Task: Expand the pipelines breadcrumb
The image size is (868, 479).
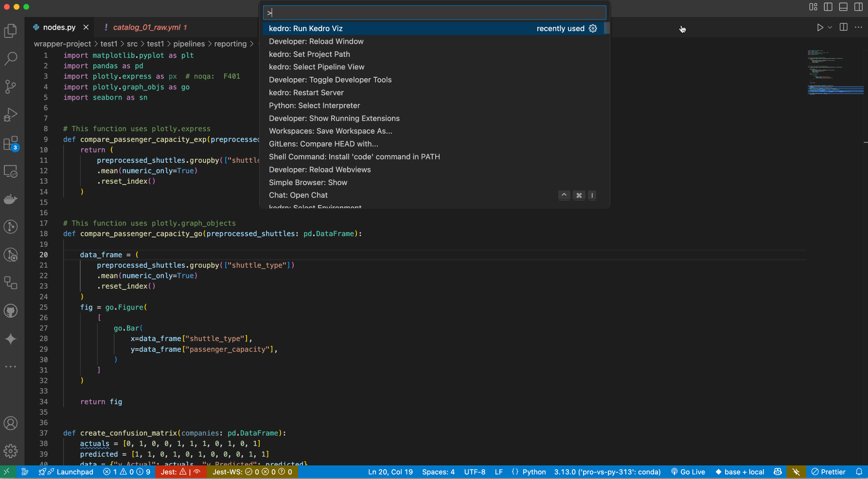Action: pos(189,44)
